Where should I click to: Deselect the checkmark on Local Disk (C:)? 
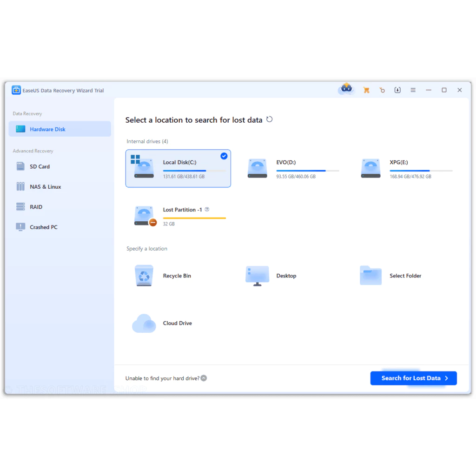click(224, 156)
